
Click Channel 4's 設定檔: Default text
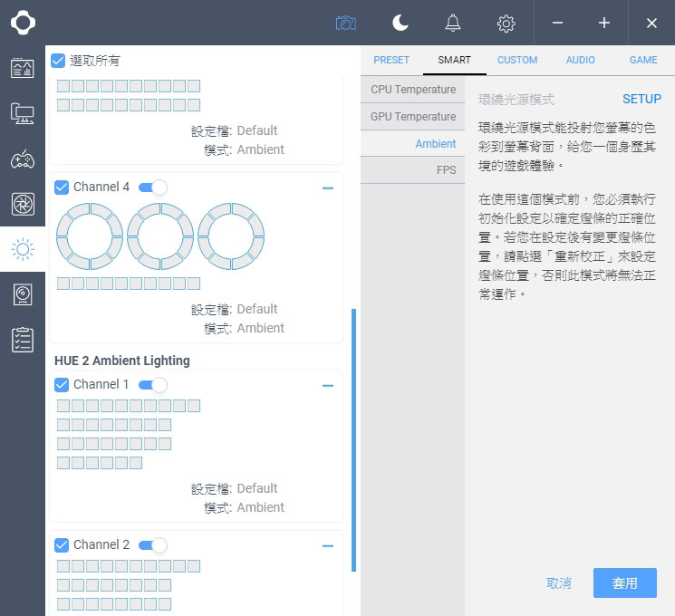click(x=234, y=309)
